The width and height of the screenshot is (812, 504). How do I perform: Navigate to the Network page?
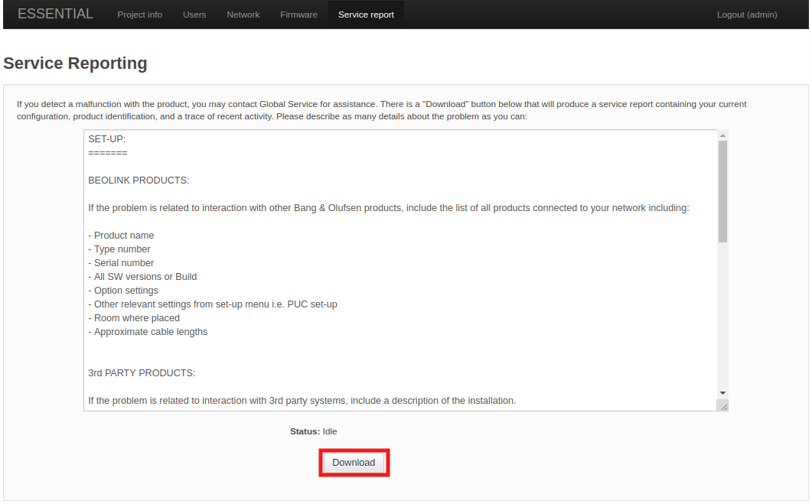pos(243,14)
